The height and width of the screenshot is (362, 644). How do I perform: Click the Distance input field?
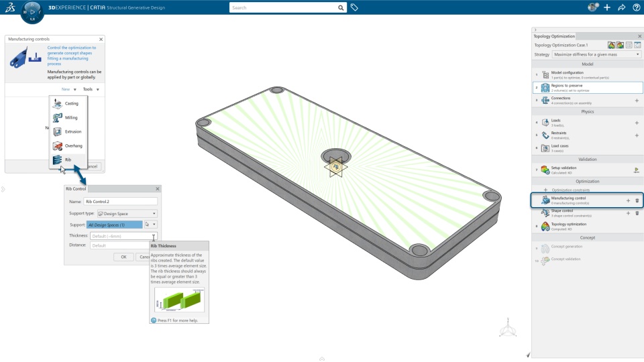click(x=120, y=245)
